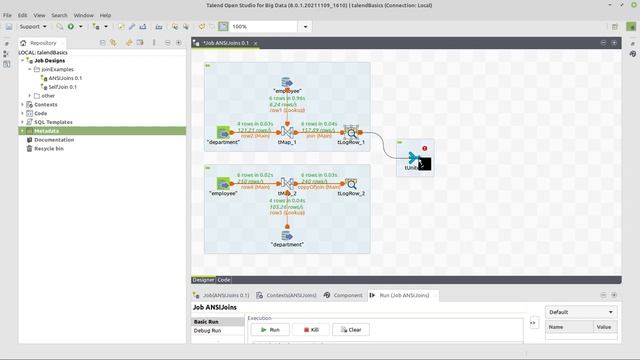Open the arrow next to create job icon
The width and height of the screenshot is (640, 360).
[x=106, y=27]
